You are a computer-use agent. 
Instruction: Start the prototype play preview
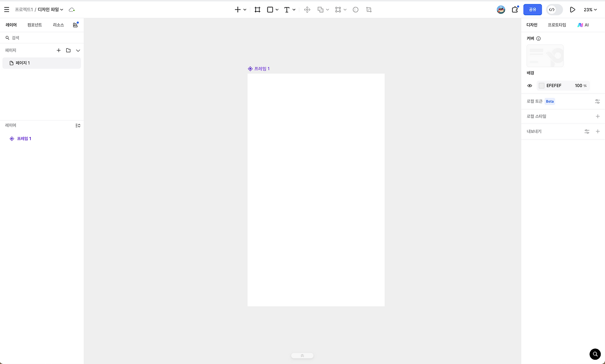pos(573,9)
